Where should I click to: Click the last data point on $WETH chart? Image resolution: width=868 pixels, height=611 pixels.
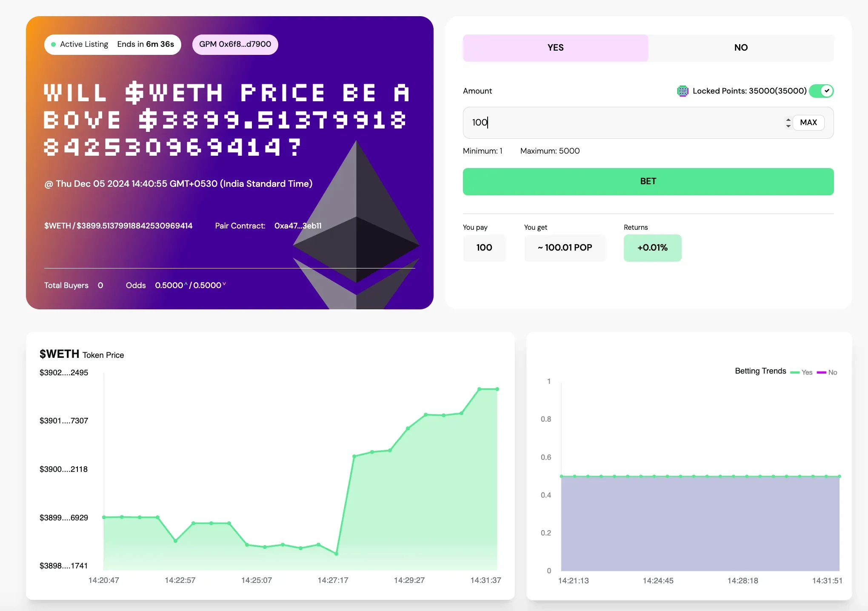[x=497, y=389]
